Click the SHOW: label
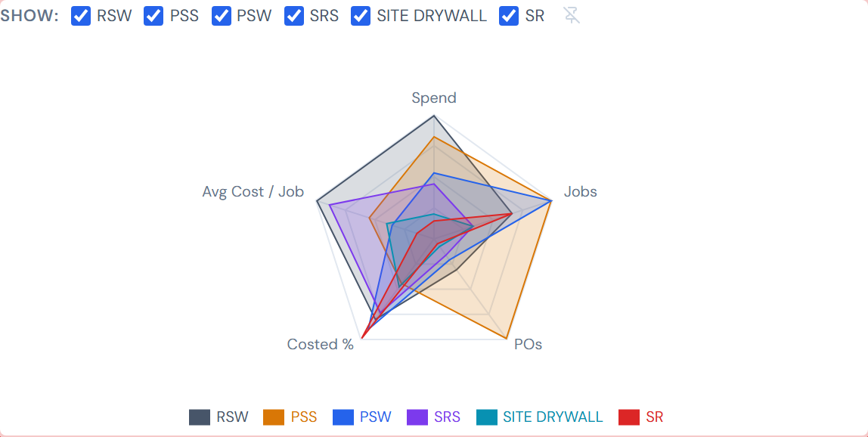Screen dimensions: 868x437 pyautogui.click(x=28, y=14)
